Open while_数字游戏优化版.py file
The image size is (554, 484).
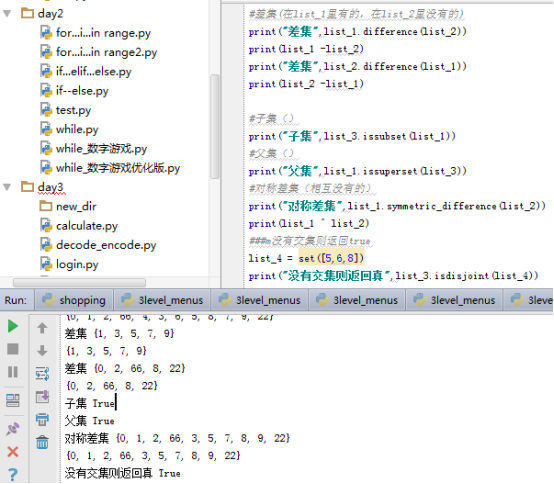118,168
